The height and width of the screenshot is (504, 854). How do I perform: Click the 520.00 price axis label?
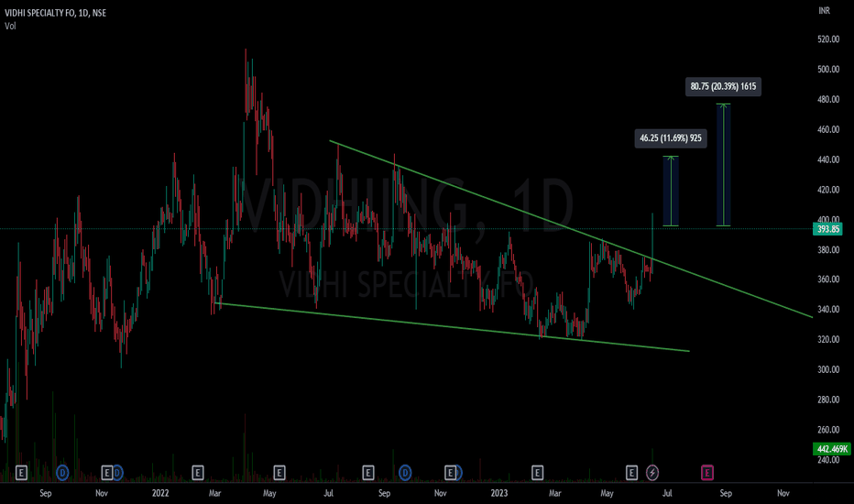(x=828, y=39)
